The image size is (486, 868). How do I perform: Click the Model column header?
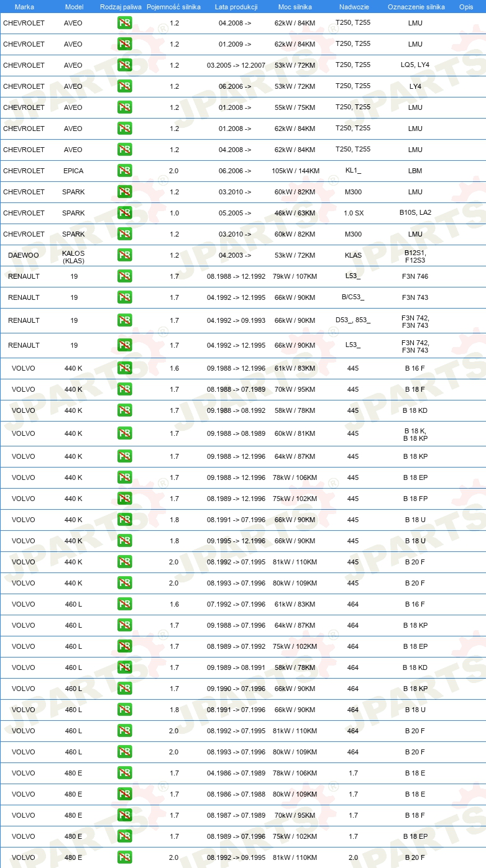tap(74, 6)
